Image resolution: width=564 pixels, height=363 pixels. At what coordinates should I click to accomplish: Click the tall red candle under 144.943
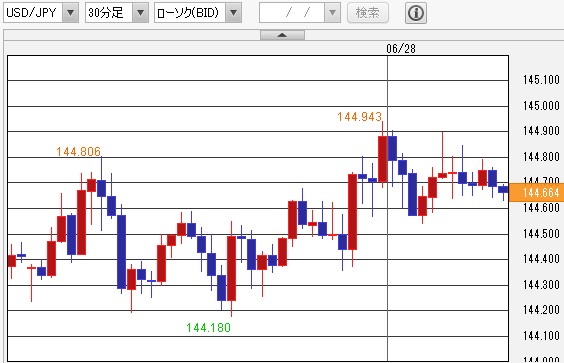click(382, 159)
